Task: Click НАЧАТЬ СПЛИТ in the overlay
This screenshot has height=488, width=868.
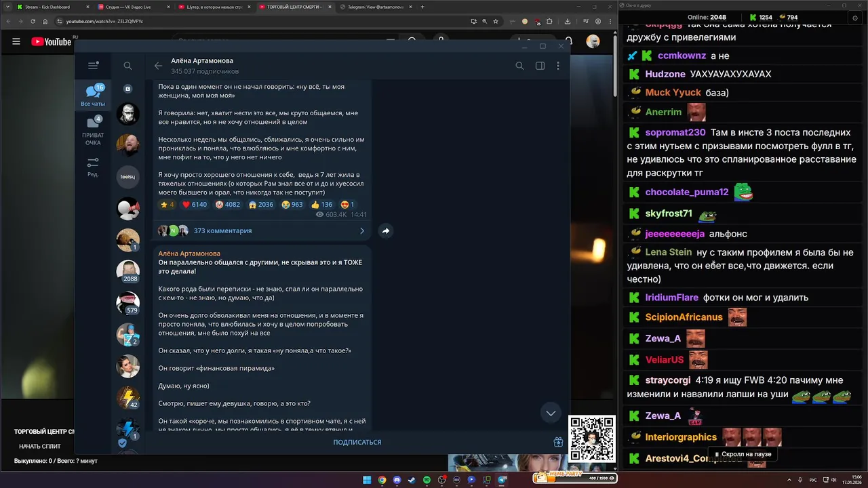Action: click(40, 446)
